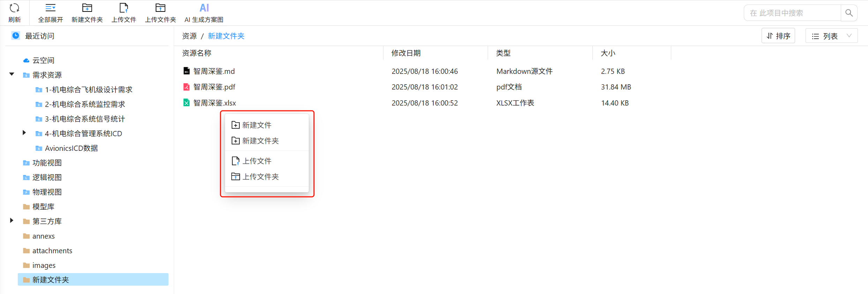The height and width of the screenshot is (294, 868).
Task: Select AvionicsICD数据 in the tree
Action: (x=71, y=148)
